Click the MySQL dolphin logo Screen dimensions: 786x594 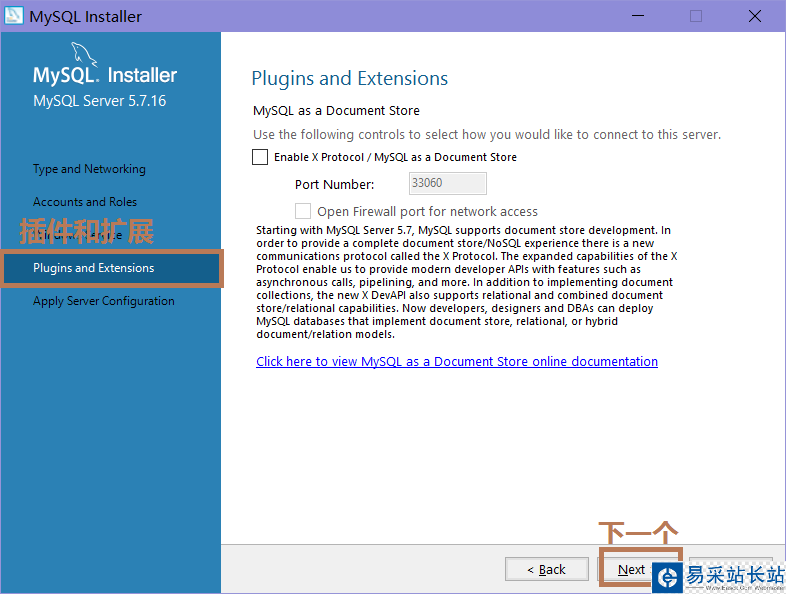tap(83, 54)
